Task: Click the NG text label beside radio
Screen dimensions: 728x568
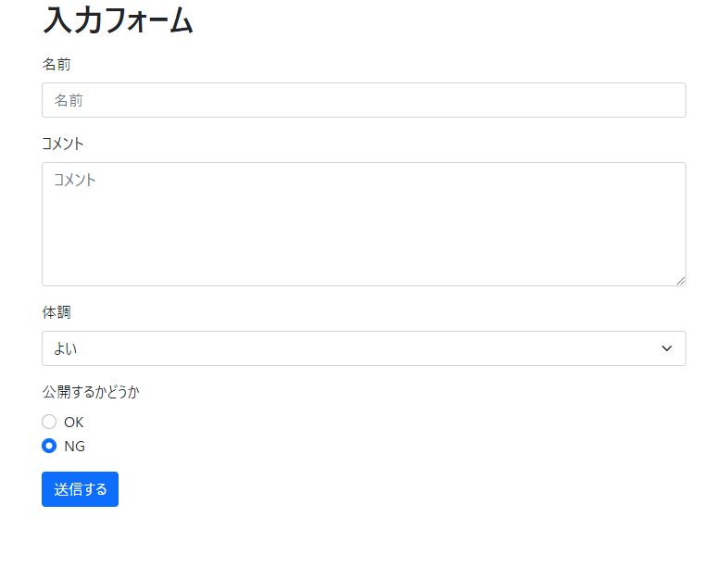Action: pyautogui.click(x=74, y=447)
